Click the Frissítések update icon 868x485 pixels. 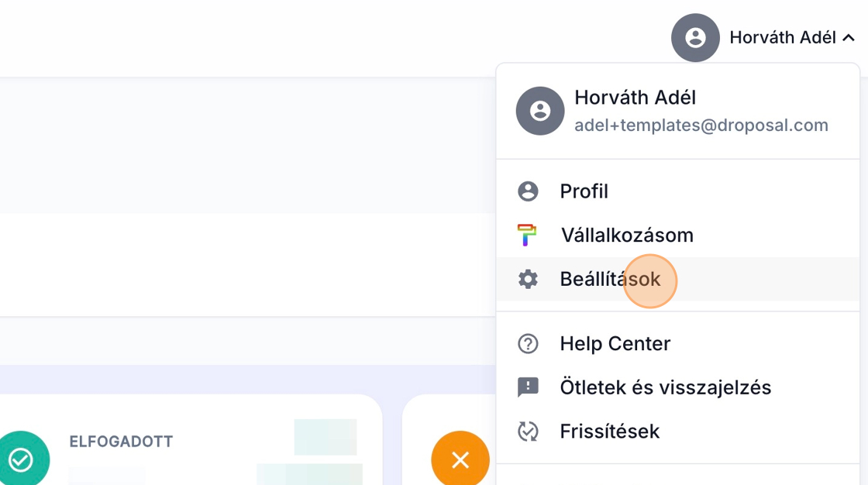(x=528, y=431)
